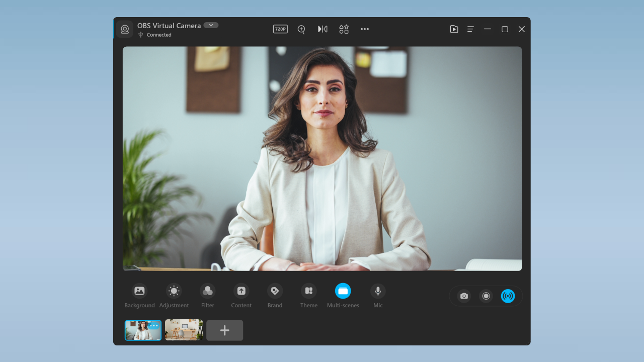Open the three-dot more options menu
Image resolution: width=644 pixels, height=362 pixels.
pos(365,29)
